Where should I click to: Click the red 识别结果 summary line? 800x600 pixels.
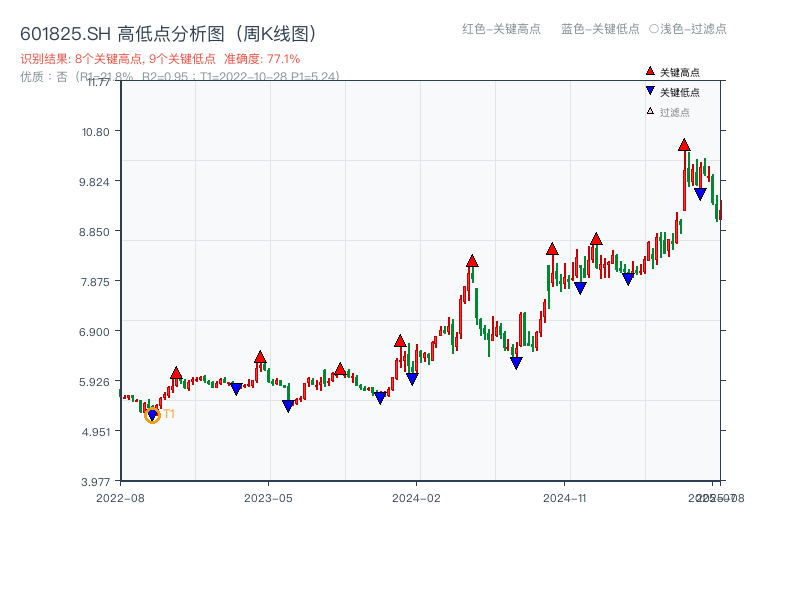tap(160, 59)
